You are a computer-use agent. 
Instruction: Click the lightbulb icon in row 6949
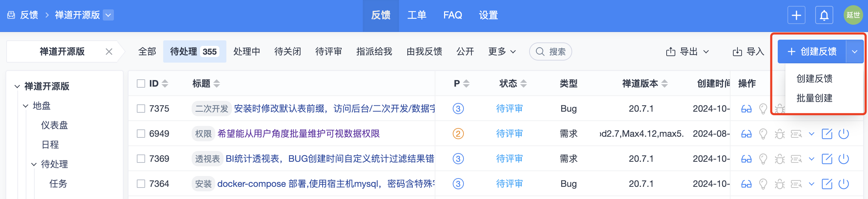point(763,134)
